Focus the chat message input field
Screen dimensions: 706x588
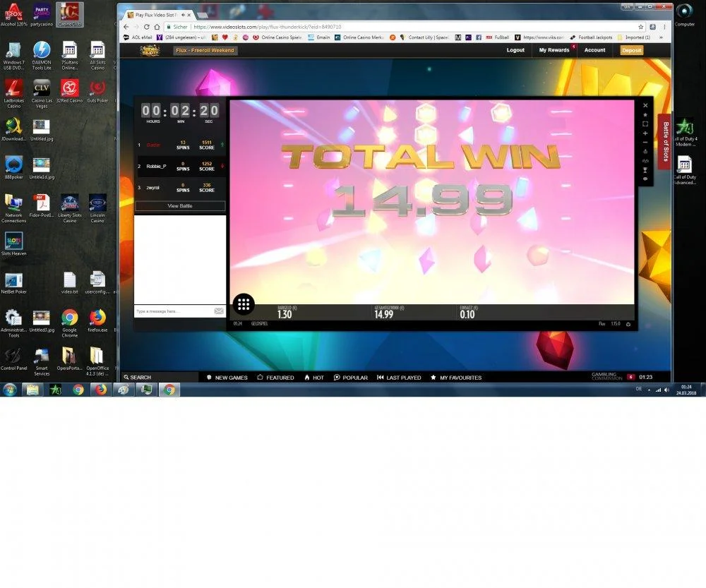tap(174, 311)
